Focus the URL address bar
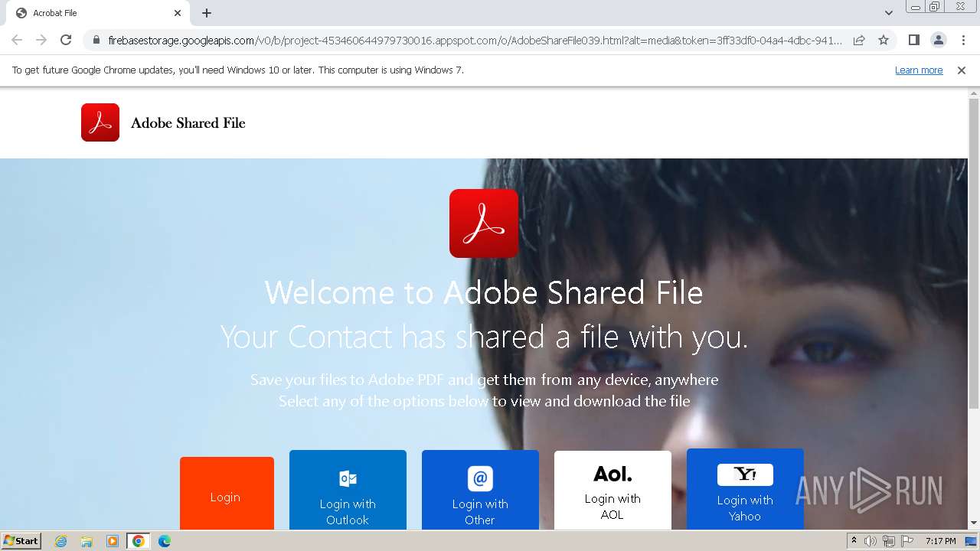The height and width of the screenshot is (551, 980). pyautogui.click(x=475, y=40)
